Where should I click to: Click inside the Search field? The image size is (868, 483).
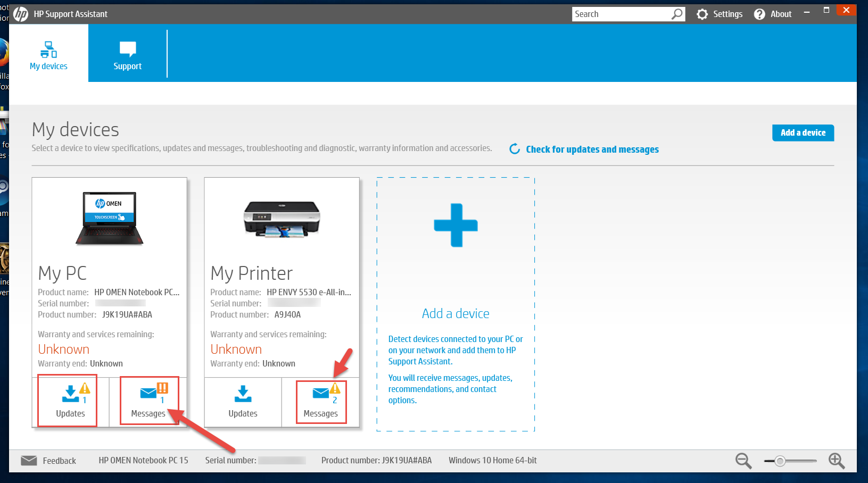[620, 14]
